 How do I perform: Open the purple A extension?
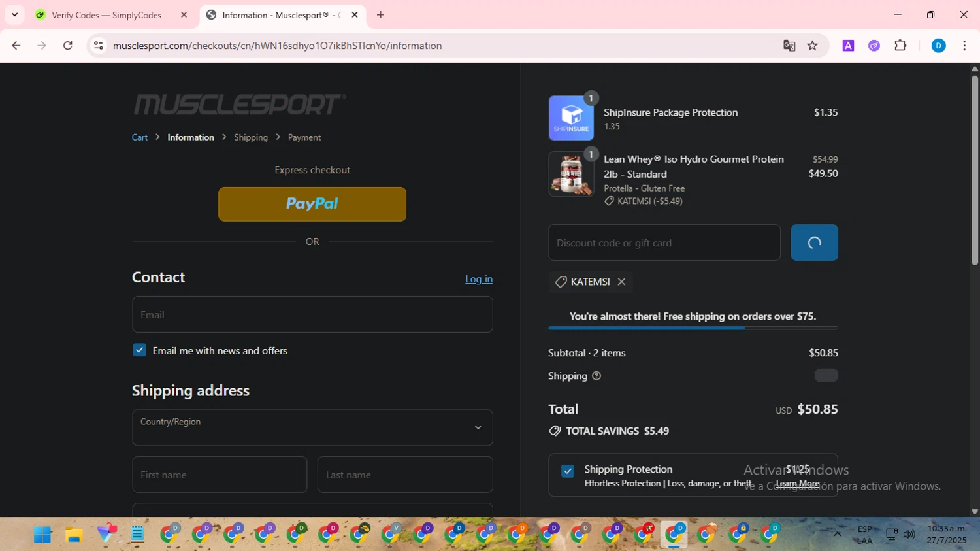(848, 46)
